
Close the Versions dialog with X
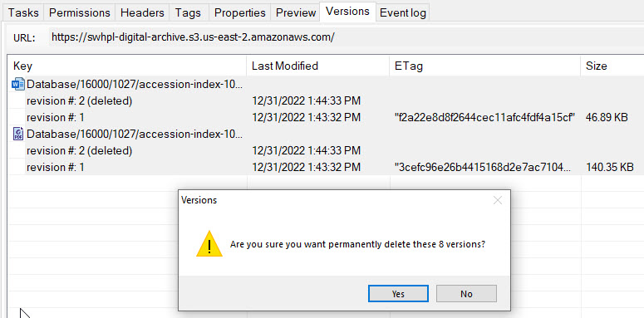tap(498, 200)
